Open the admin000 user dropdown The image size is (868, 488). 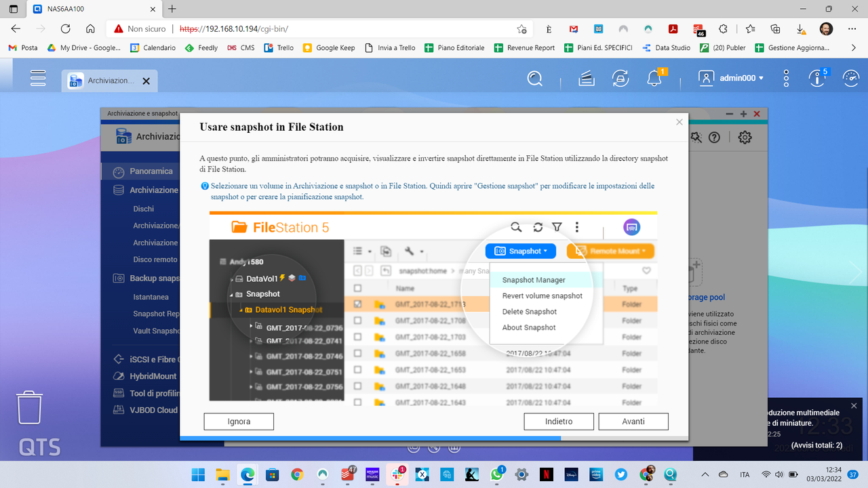coord(731,79)
